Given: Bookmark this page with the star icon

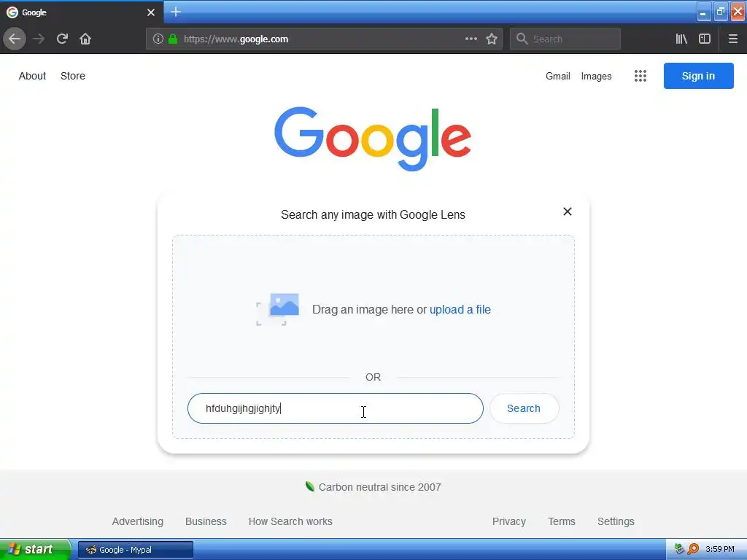Looking at the screenshot, I should click(492, 39).
